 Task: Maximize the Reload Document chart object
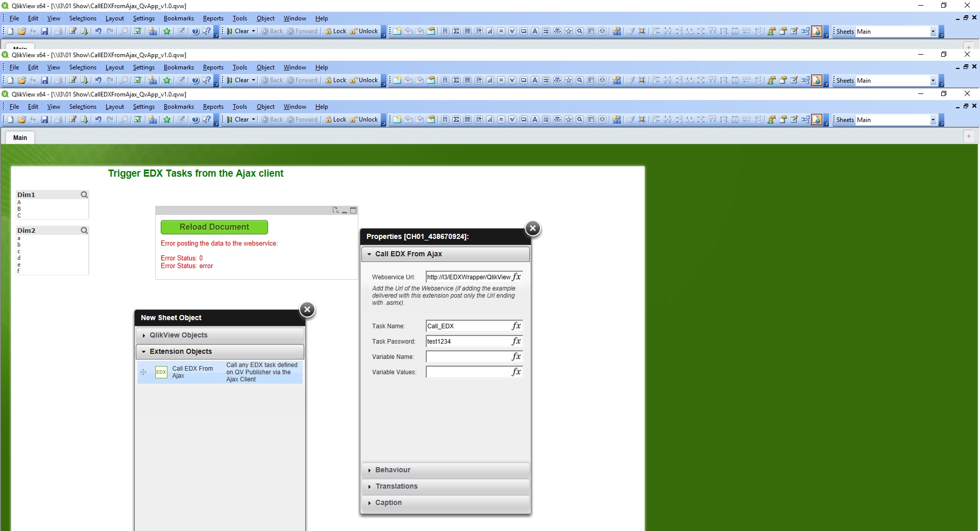[x=353, y=210]
